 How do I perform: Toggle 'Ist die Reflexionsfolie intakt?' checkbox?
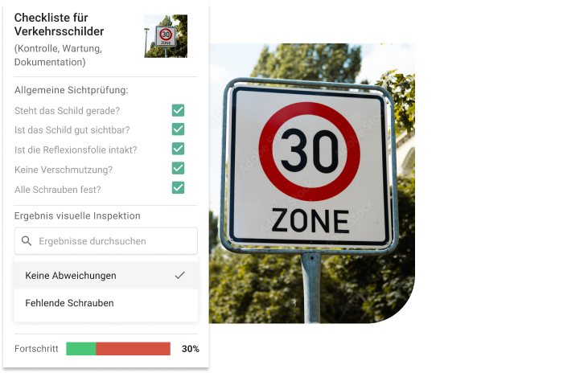[x=178, y=149]
